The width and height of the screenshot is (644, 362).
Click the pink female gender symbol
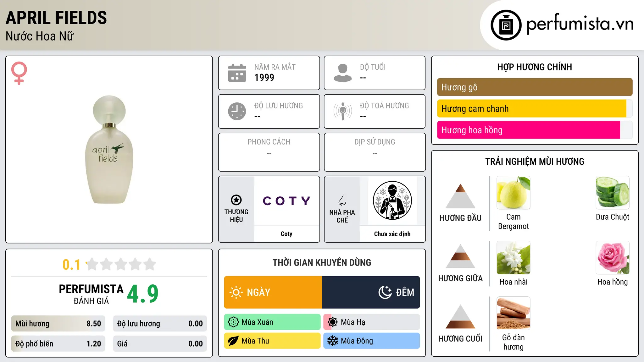pyautogui.click(x=19, y=73)
